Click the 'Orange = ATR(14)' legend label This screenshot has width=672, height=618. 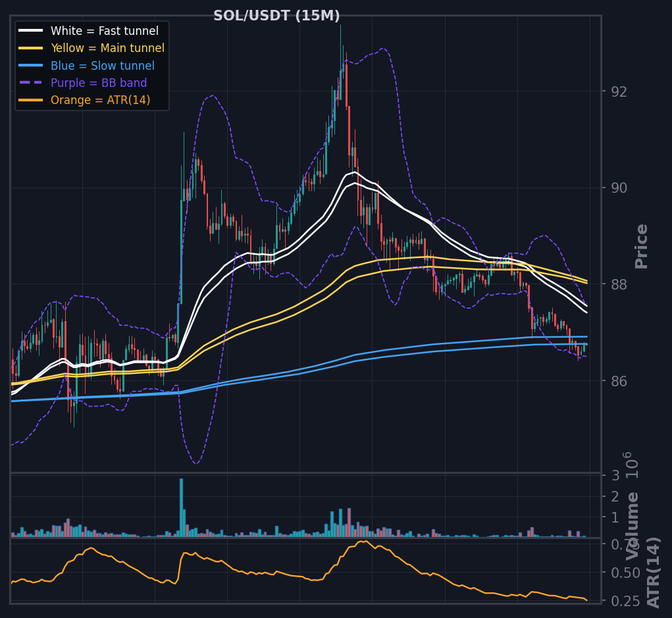[100, 100]
